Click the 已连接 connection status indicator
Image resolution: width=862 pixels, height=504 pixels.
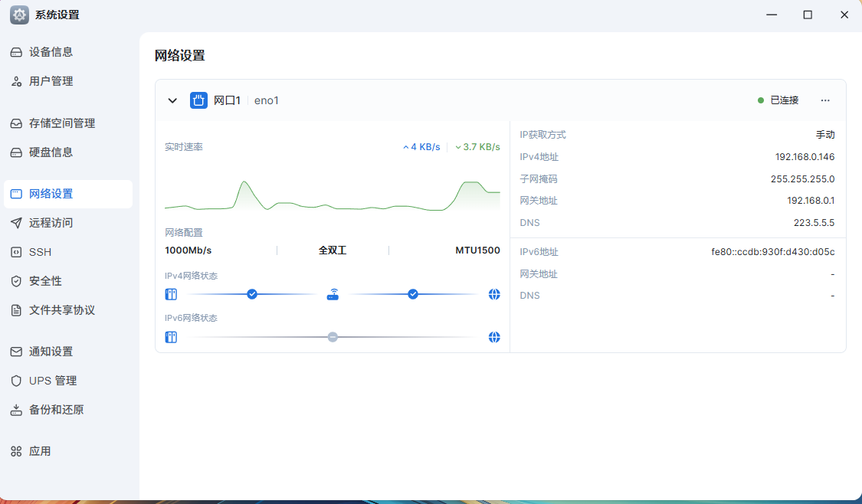point(778,100)
